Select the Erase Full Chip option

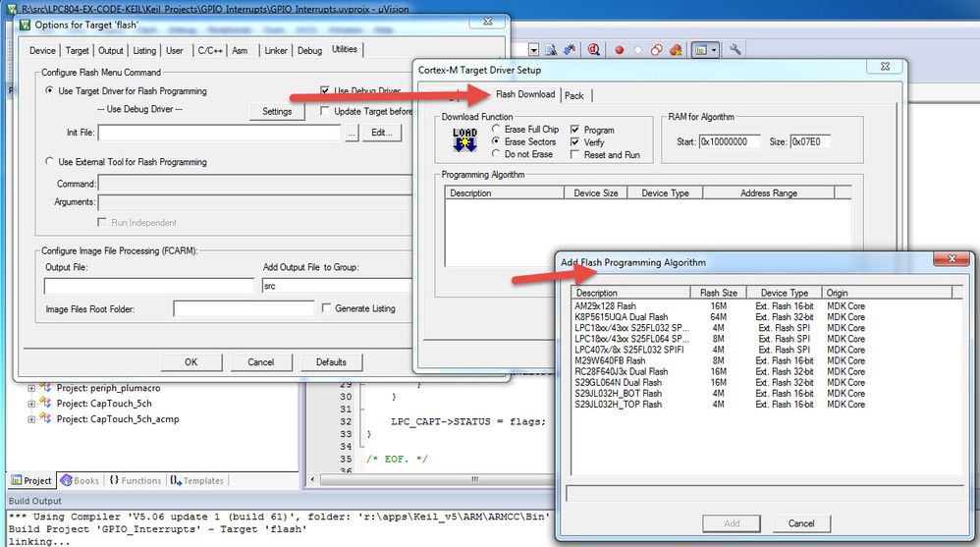click(x=496, y=129)
